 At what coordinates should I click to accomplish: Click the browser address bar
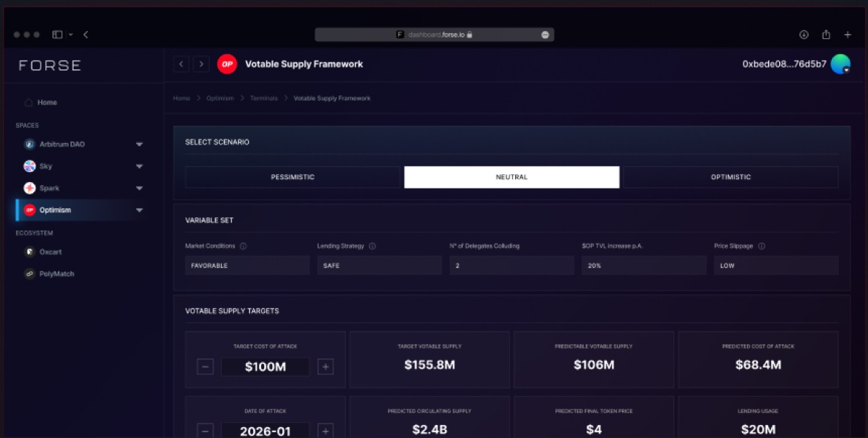[x=434, y=35]
